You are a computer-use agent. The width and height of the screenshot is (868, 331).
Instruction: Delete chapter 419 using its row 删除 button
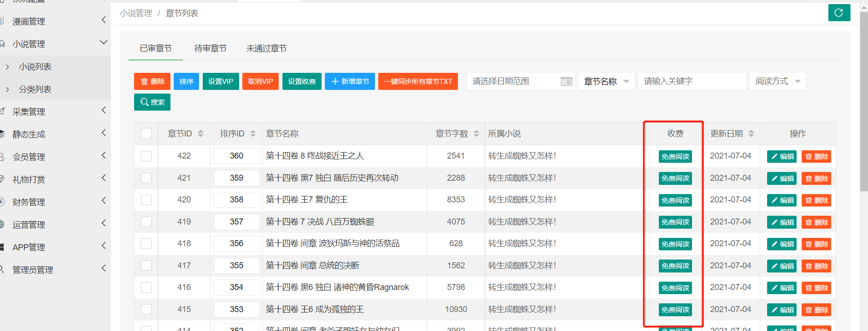click(816, 222)
